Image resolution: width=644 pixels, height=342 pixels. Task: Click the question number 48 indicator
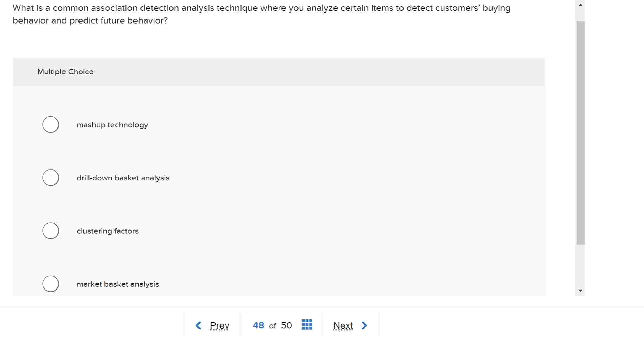pyautogui.click(x=258, y=325)
